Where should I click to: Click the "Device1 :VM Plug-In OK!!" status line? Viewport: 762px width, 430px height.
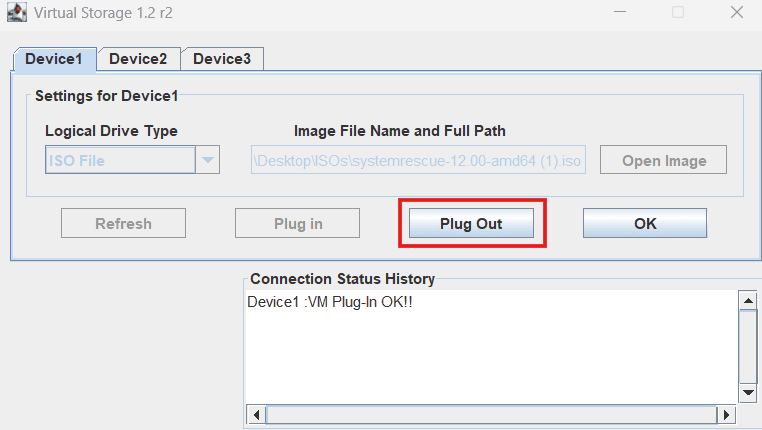click(x=329, y=301)
